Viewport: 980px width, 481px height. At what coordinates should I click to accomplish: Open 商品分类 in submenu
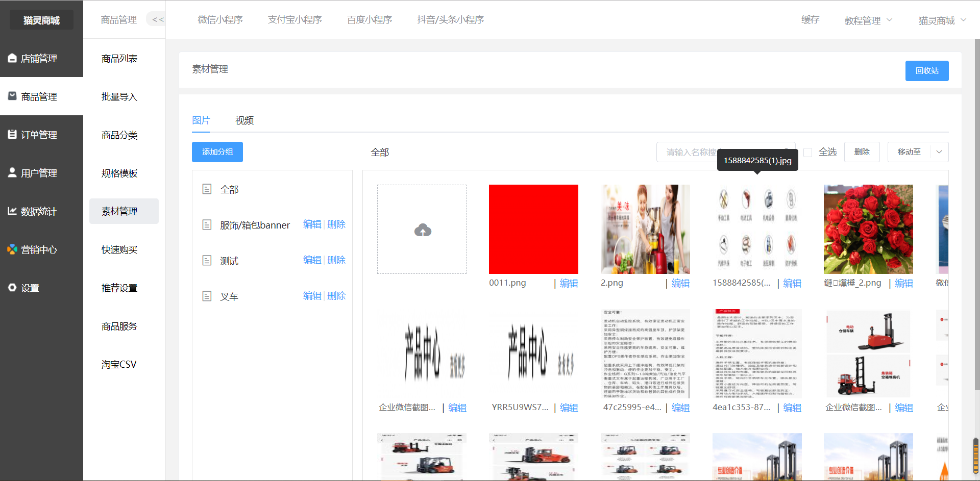pyautogui.click(x=119, y=135)
